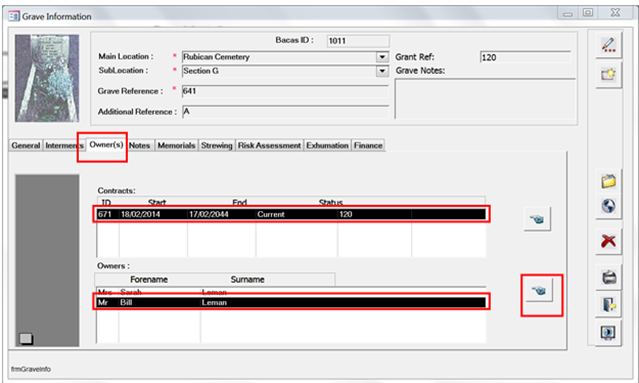Open the Memorials tab
639x383 pixels.
click(176, 145)
